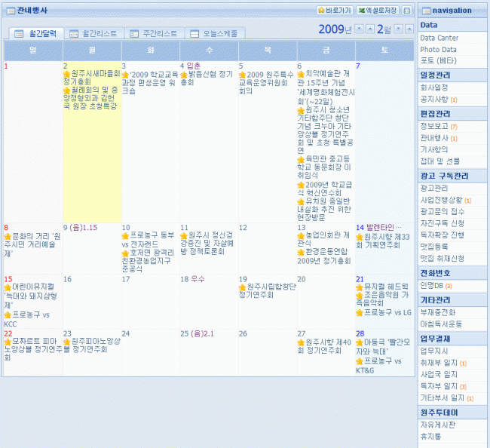Select date 17 in the calendar
The image size is (490, 448).
pos(126,279)
